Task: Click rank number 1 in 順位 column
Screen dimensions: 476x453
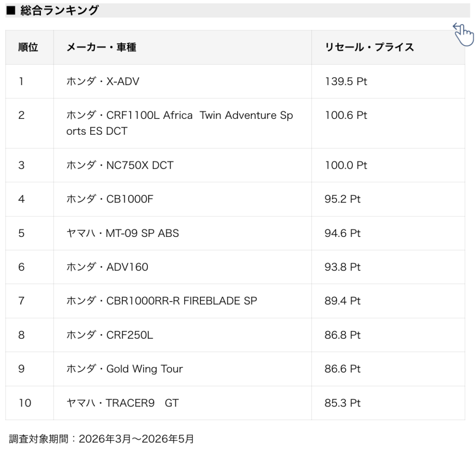Action: 21,81
